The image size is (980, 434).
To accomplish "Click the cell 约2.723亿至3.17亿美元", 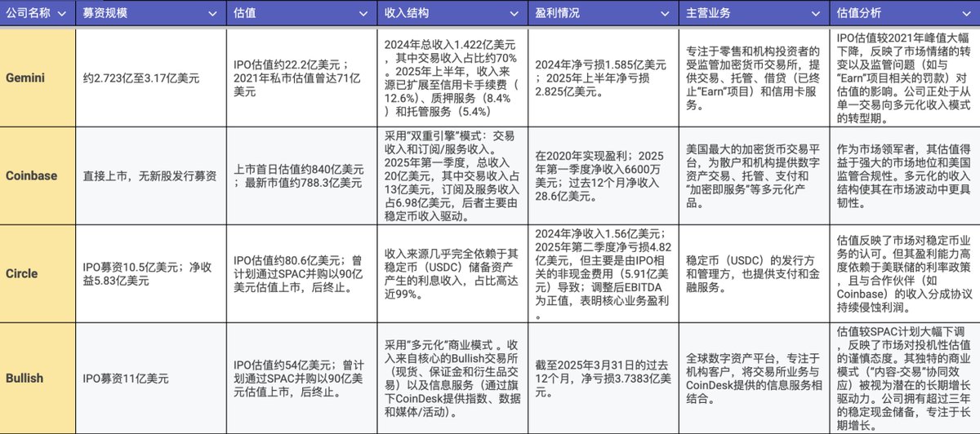I will tap(150, 78).
